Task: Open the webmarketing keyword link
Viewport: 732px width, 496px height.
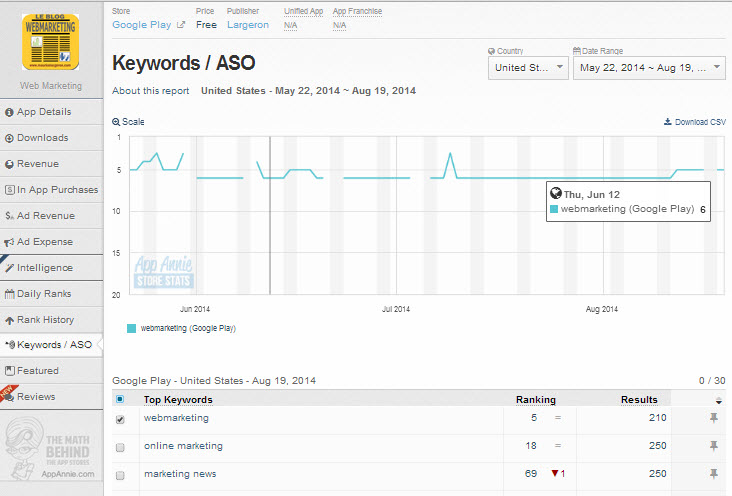Action: click(x=176, y=418)
